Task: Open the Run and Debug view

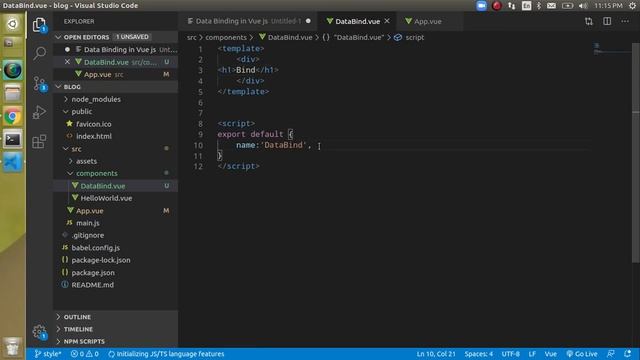Action: [39, 112]
